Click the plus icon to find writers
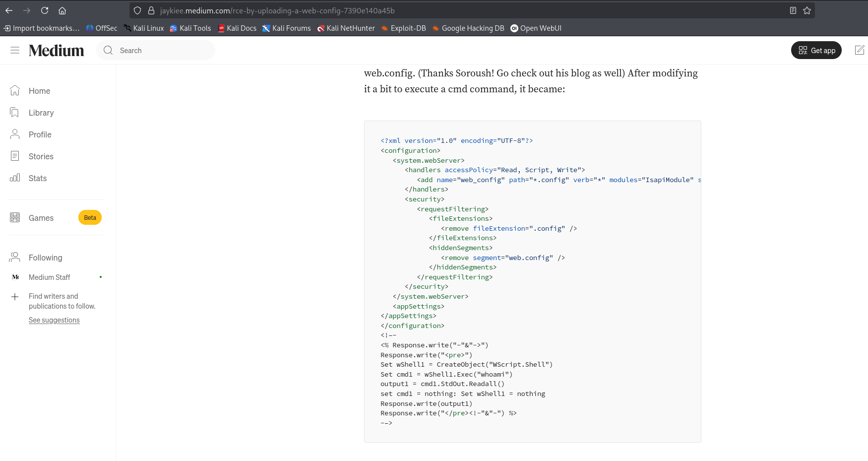This screenshot has height=461, width=868. pyautogui.click(x=15, y=297)
